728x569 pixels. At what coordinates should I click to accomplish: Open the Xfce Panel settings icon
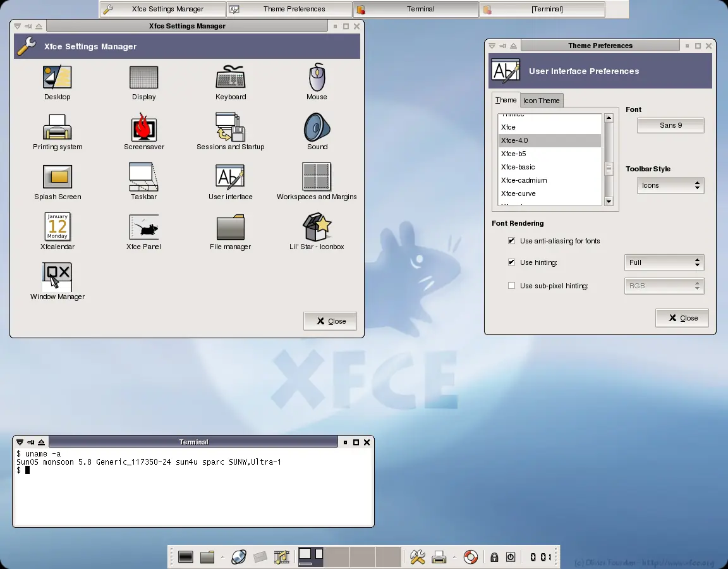point(143,227)
